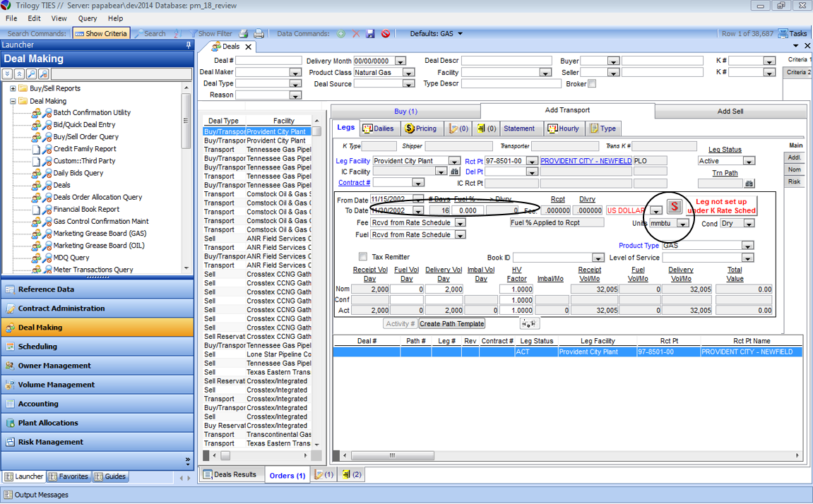Click the printer icon in the toolbar
Screen dimensions: 813x504
tap(259, 33)
